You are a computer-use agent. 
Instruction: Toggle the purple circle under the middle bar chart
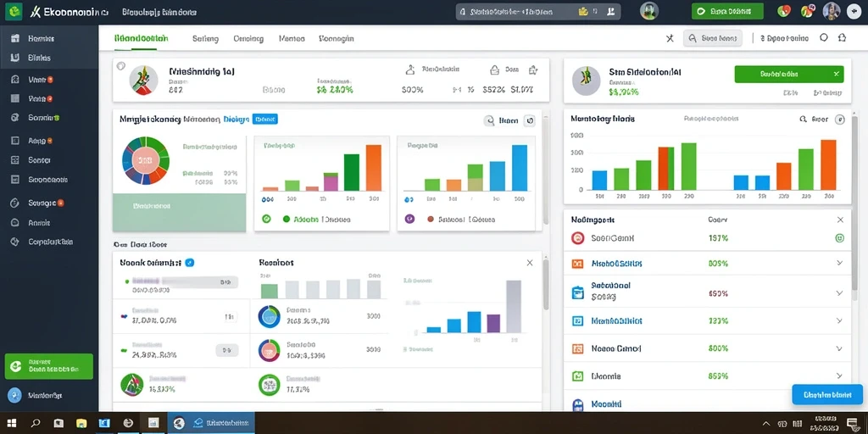pyautogui.click(x=409, y=219)
